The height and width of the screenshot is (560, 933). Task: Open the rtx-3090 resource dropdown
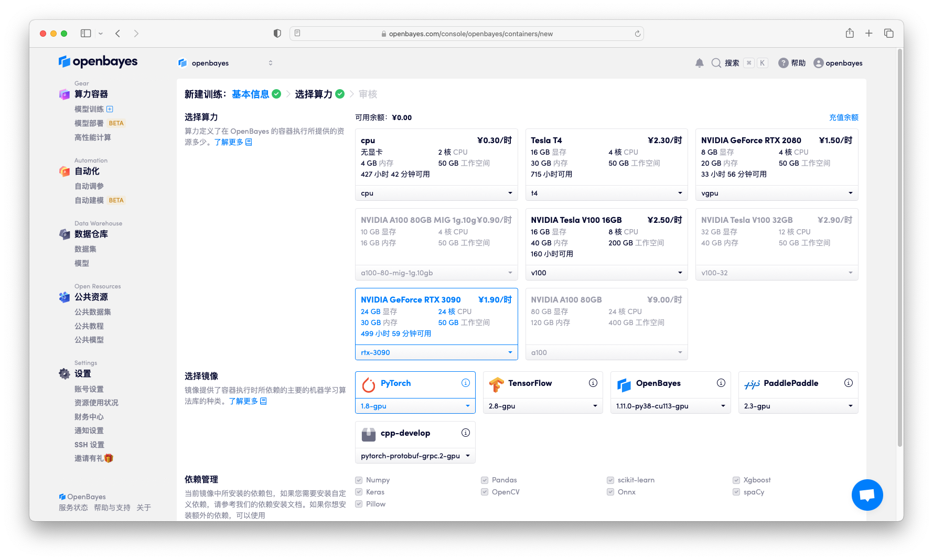coord(436,352)
